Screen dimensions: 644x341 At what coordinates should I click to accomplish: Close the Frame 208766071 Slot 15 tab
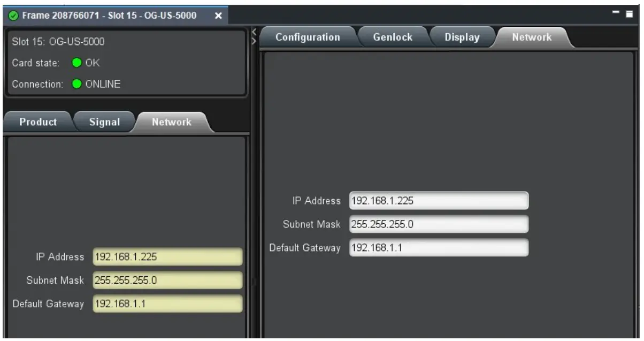tap(218, 16)
